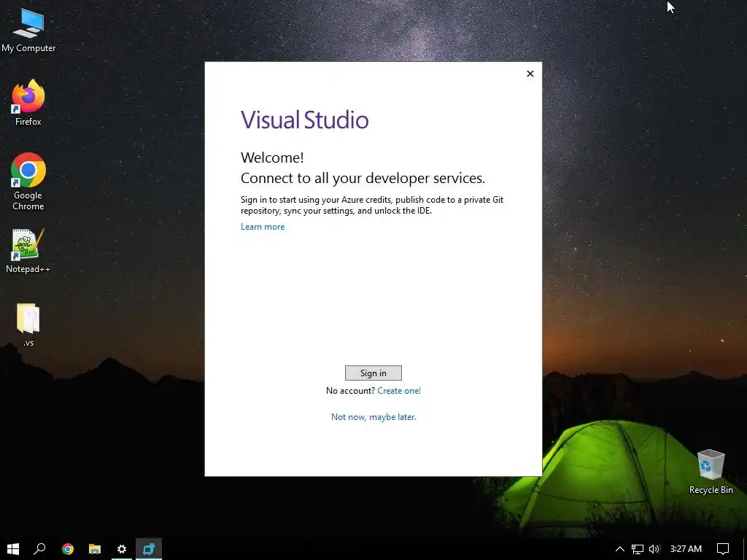747x560 pixels.
Task: Select the .vs folder on desktop
Action: click(x=28, y=324)
